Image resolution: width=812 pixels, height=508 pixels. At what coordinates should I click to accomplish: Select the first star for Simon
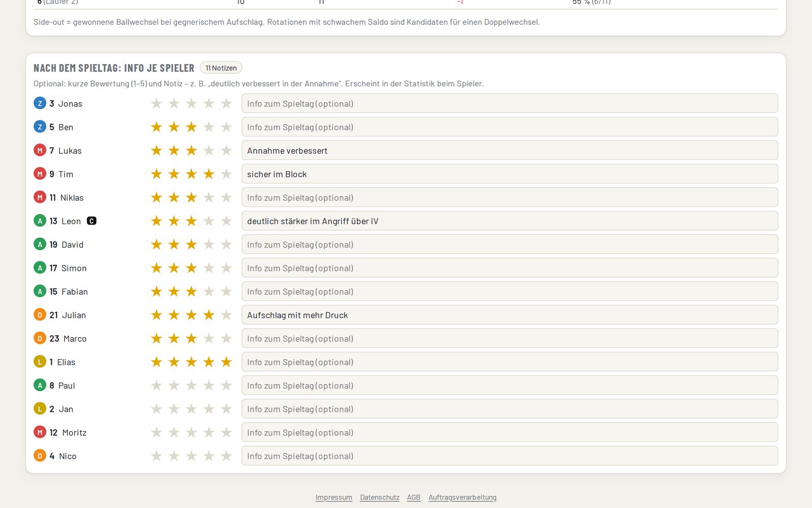(156, 268)
